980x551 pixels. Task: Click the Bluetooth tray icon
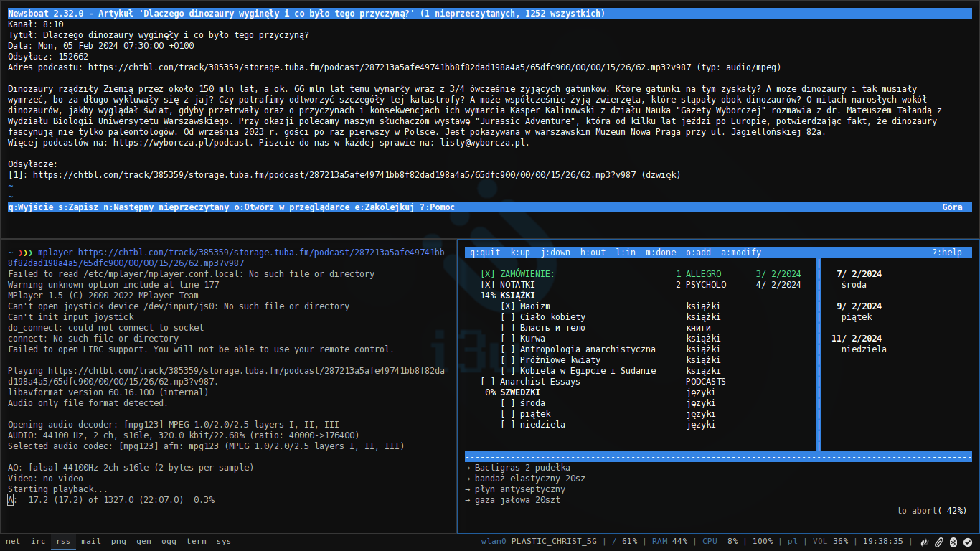[953, 542]
